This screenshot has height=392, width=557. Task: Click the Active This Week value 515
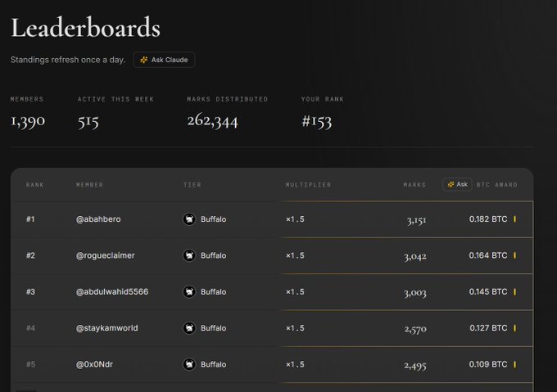88,121
